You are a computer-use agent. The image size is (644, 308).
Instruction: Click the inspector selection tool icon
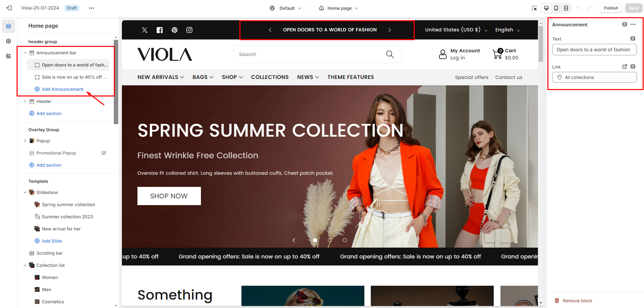[x=534, y=8]
